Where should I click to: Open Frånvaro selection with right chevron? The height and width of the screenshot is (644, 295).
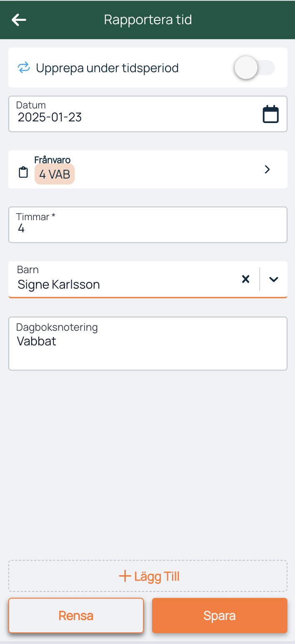[267, 169]
